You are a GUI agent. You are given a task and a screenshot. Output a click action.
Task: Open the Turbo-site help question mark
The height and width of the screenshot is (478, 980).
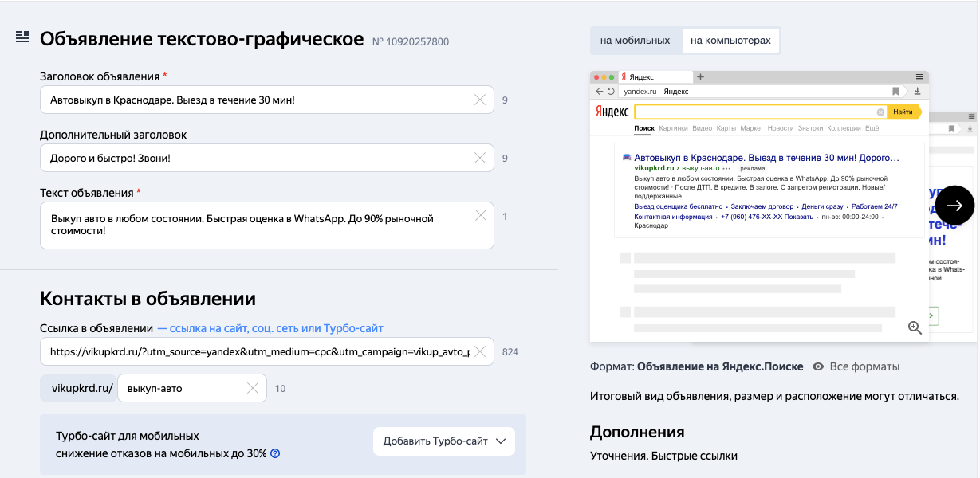275,454
